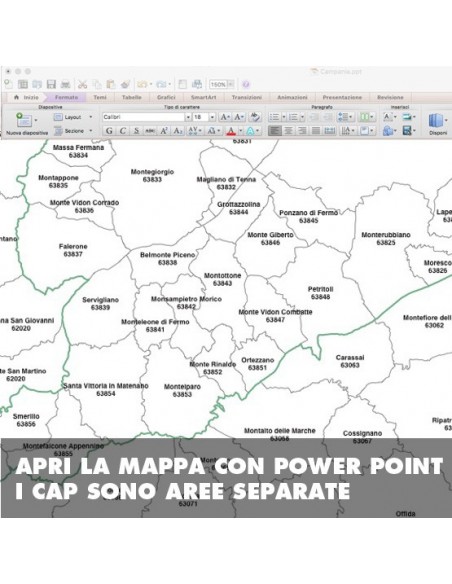Open the zoom 150% dropdown
This screenshot has width=452, height=584.
pyautogui.click(x=231, y=85)
